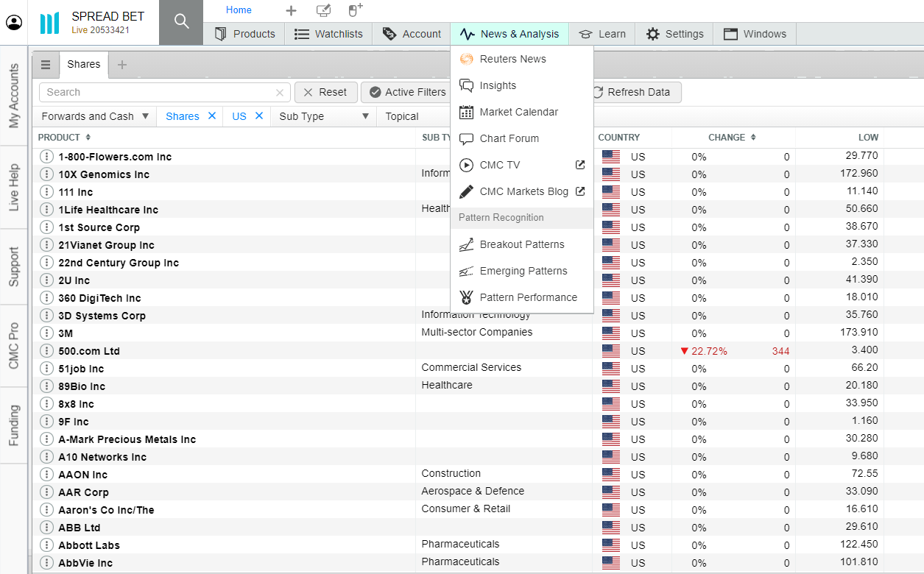Open the Products menu

click(x=245, y=34)
